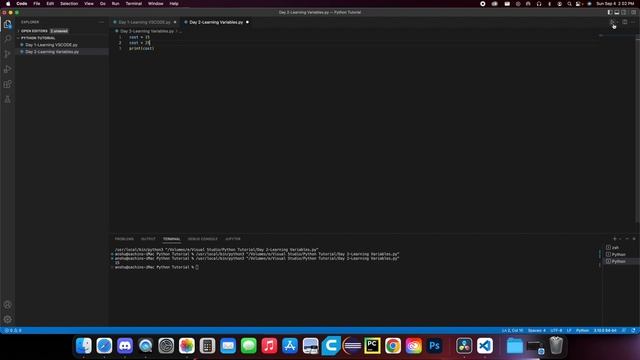Open the Selection menu
640x360 pixels.
pos(69,4)
